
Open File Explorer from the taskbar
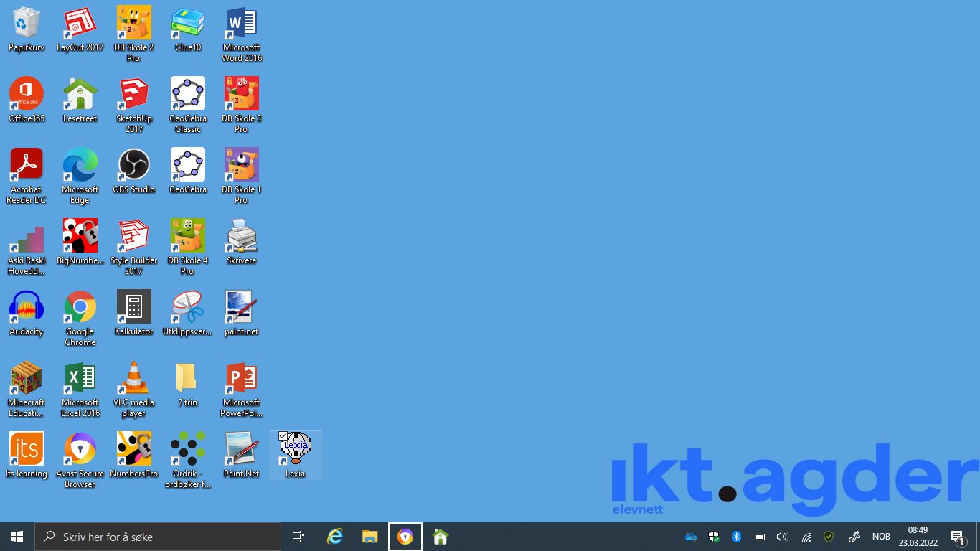tap(370, 537)
